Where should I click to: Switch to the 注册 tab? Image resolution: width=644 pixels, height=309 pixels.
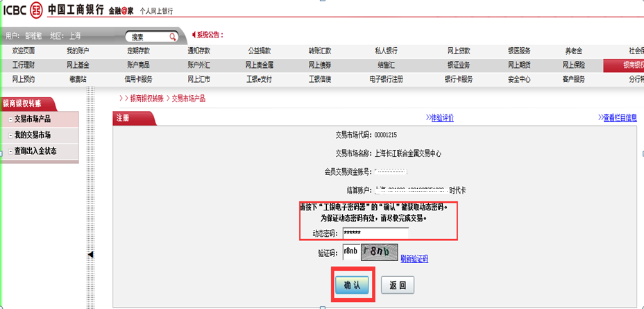point(124,118)
